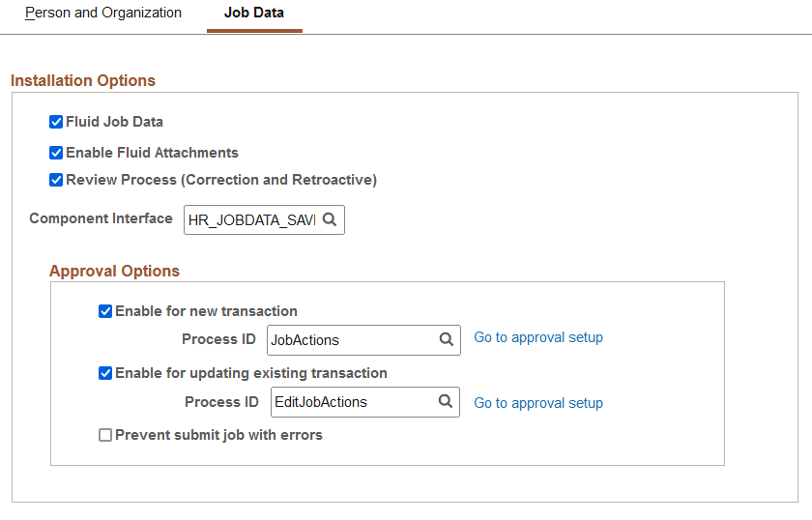Switch to the Person and Organization tab
Viewport: 812px width, 520px height.
103,14
